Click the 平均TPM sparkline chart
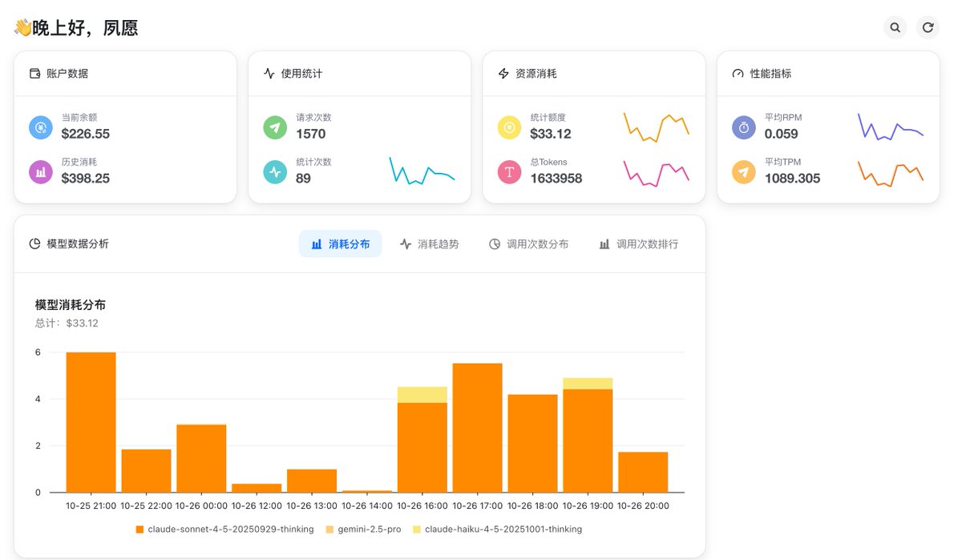The width and height of the screenshot is (962, 560). [x=891, y=173]
